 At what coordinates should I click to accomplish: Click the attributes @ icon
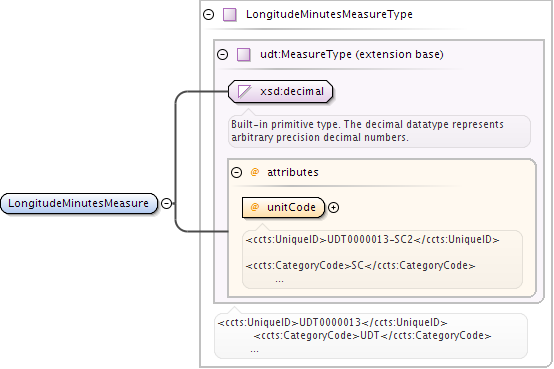point(254,172)
